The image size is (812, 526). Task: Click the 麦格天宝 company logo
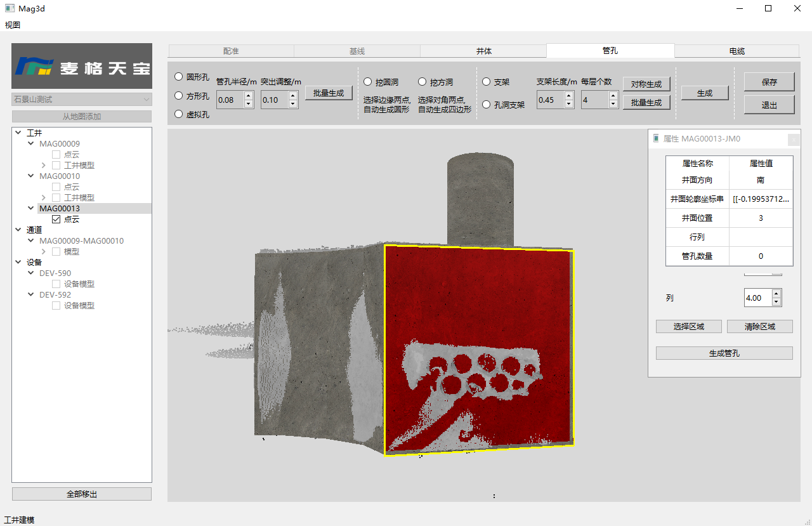pyautogui.click(x=82, y=66)
